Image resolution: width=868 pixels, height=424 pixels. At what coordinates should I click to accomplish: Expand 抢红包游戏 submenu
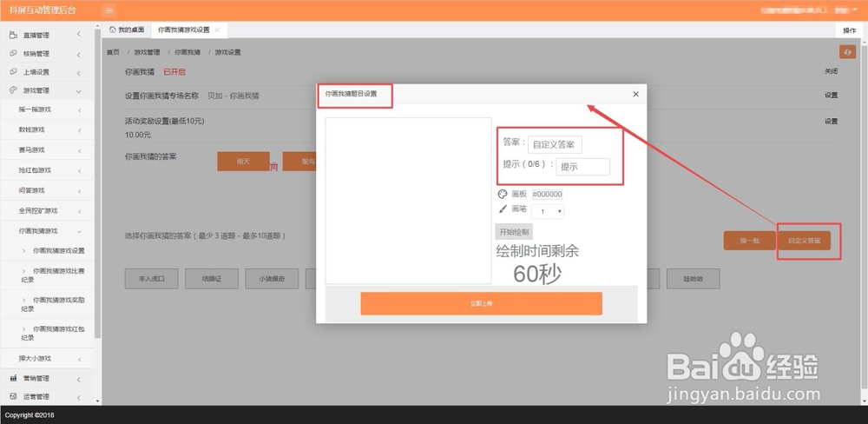(79, 170)
